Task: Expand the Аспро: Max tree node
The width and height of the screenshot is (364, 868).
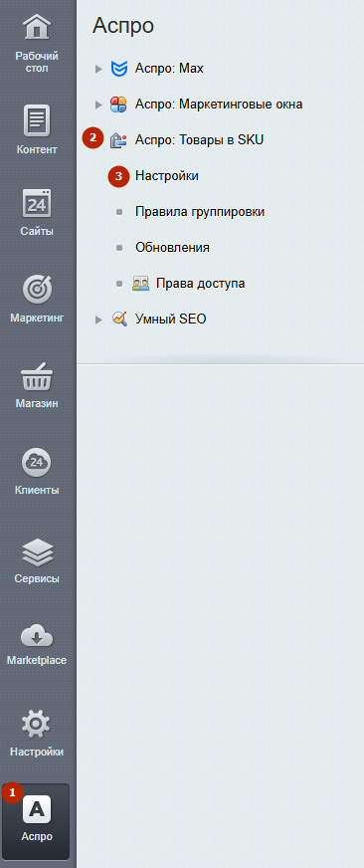Action: [99, 69]
